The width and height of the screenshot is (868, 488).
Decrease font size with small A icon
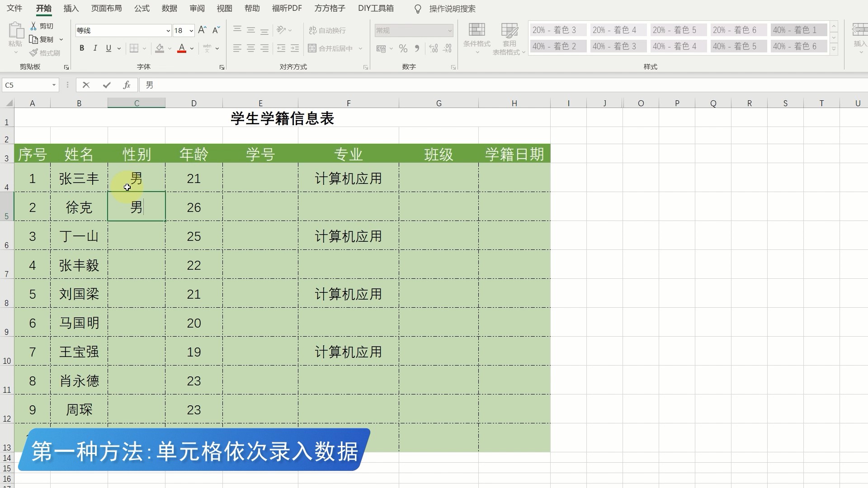click(216, 30)
